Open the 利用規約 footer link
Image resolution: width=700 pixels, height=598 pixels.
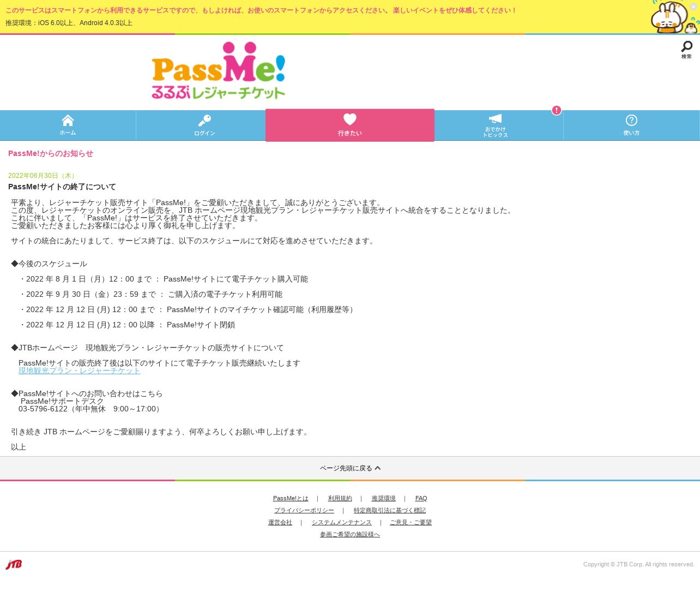coord(340,498)
